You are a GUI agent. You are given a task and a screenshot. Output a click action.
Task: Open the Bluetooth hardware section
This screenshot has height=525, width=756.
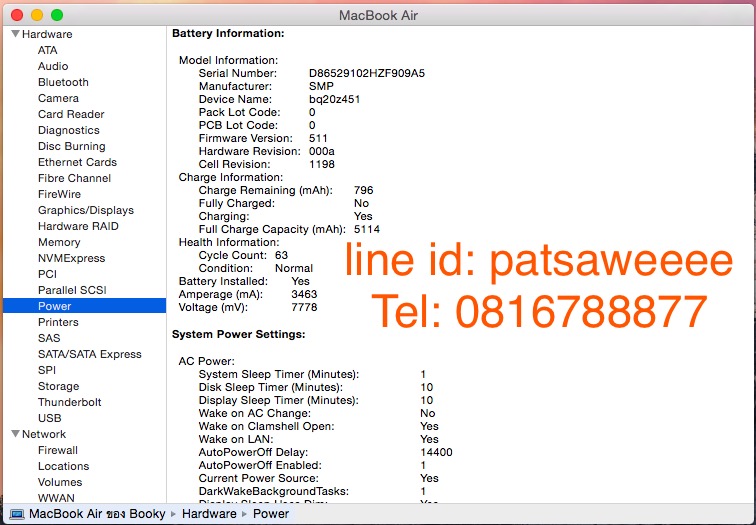pos(63,82)
